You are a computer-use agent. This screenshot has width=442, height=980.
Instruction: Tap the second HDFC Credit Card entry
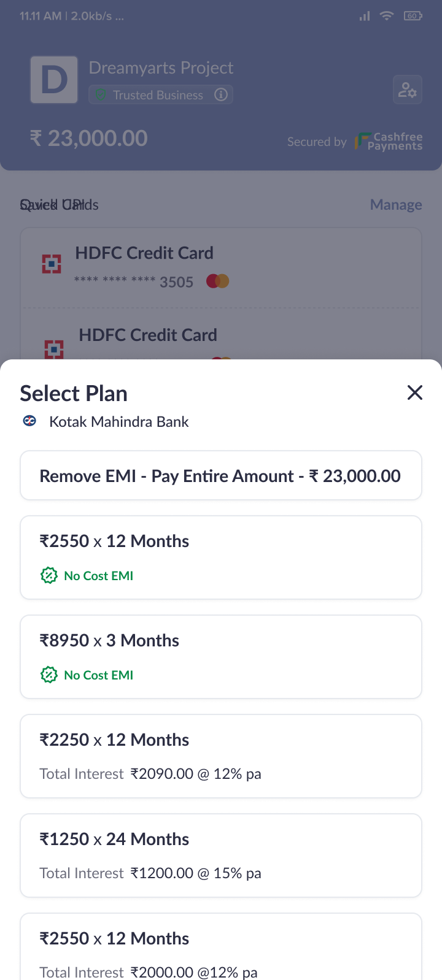[221, 336]
